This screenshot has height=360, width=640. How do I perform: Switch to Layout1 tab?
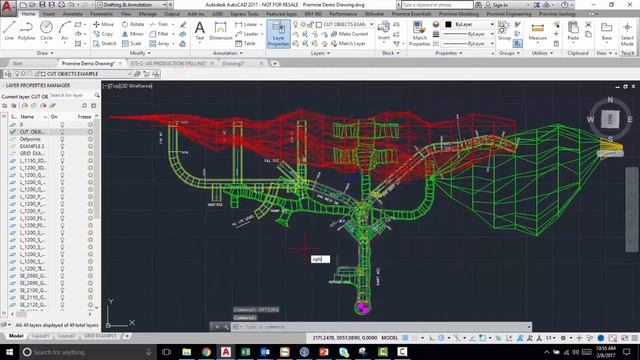[x=40, y=336]
